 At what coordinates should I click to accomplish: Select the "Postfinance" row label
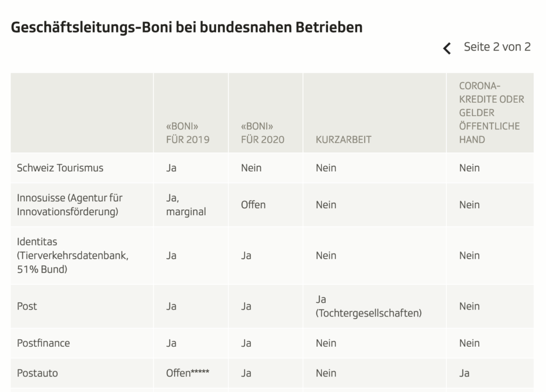[44, 343]
